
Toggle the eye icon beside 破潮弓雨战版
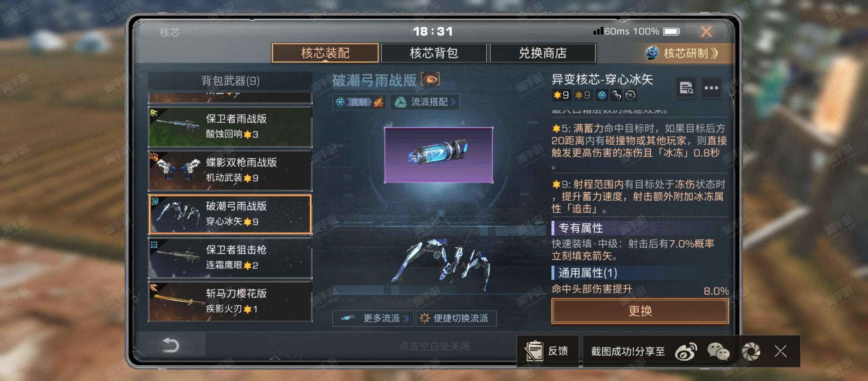pos(430,80)
